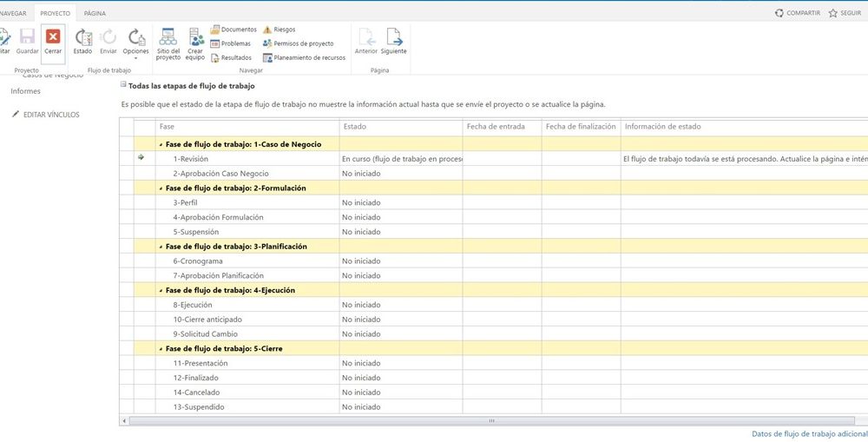
Task: Collapse the 2-Formulación phase group
Action: point(161,188)
